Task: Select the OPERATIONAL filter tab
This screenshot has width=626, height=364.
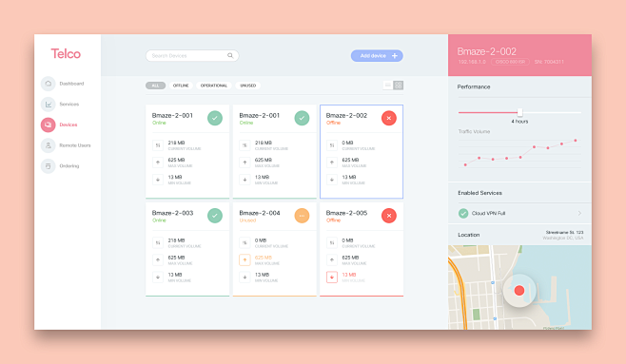Action: pos(214,86)
